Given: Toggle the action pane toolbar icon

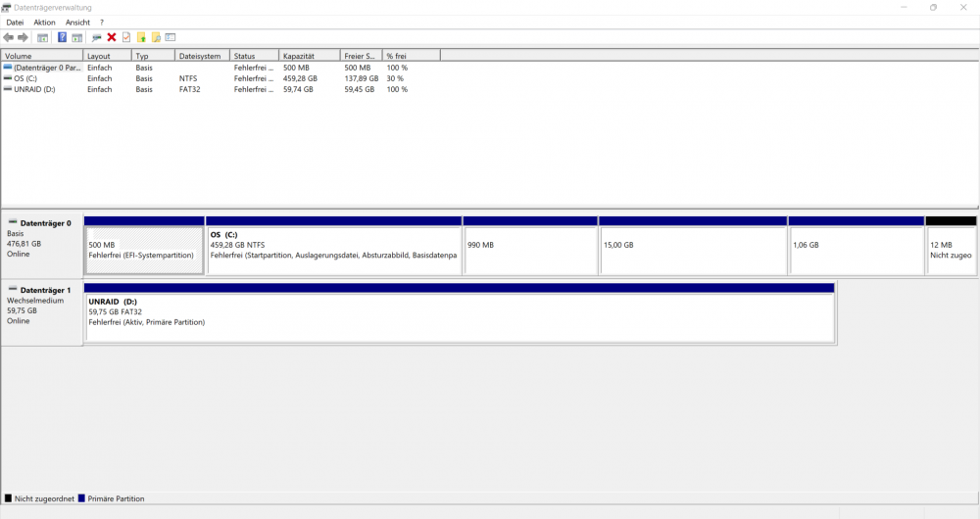Looking at the screenshot, I should point(76,37).
